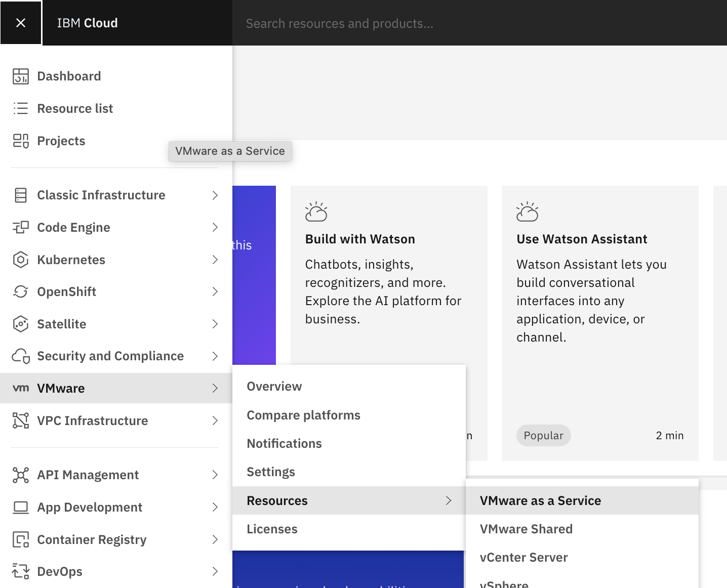The height and width of the screenshot is (588, 727).
Task: Expand API Management submenu chevron
Action: [215, 475]
